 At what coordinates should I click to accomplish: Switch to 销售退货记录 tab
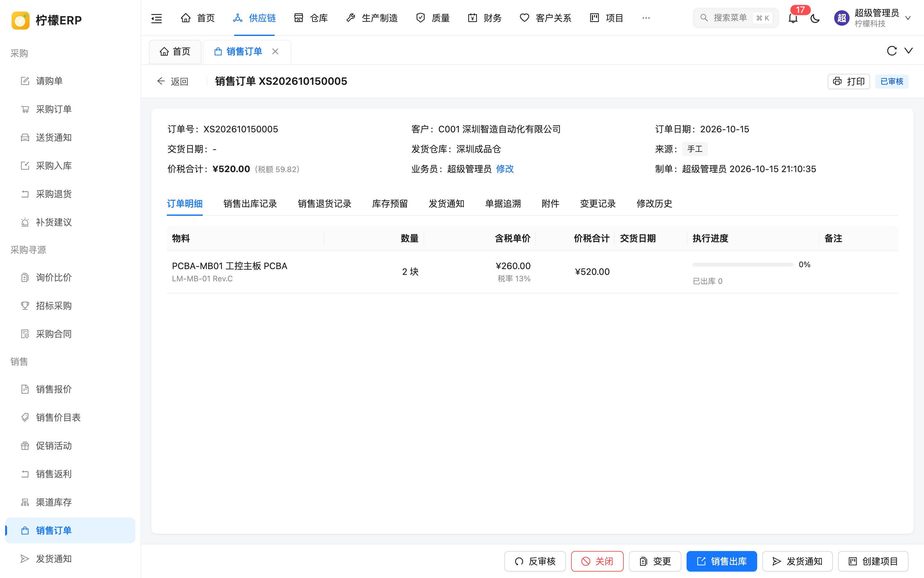[x=325, y=204]
